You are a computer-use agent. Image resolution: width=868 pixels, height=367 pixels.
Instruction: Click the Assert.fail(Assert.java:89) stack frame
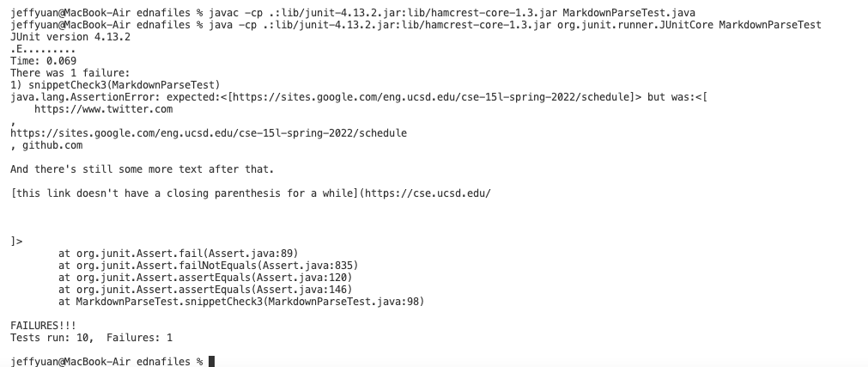(x=179, y=254)
